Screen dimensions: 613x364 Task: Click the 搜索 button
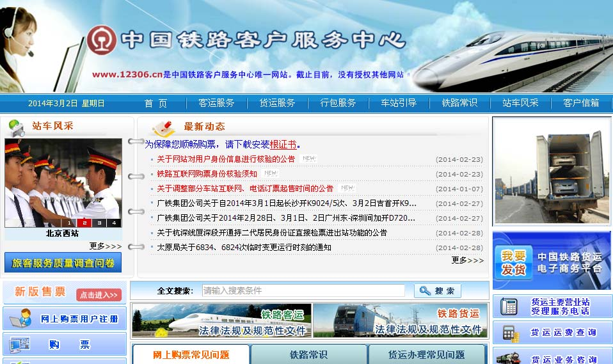coord(438,290)
